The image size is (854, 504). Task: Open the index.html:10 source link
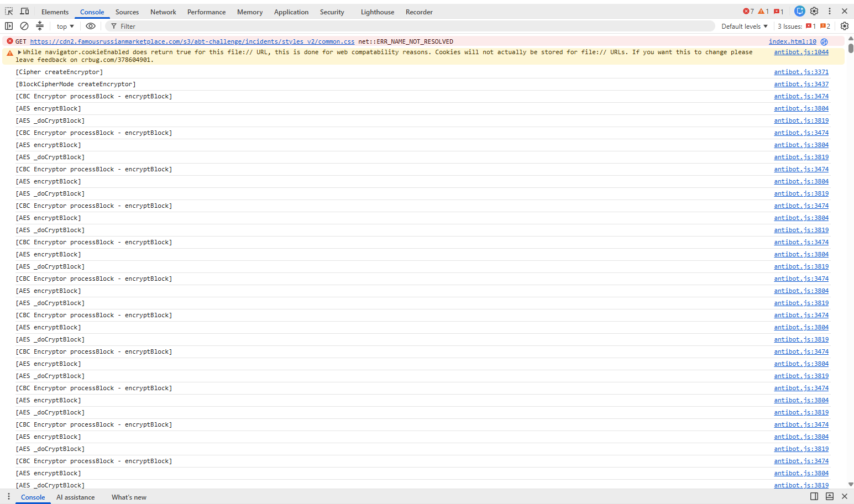coord(793,41)
